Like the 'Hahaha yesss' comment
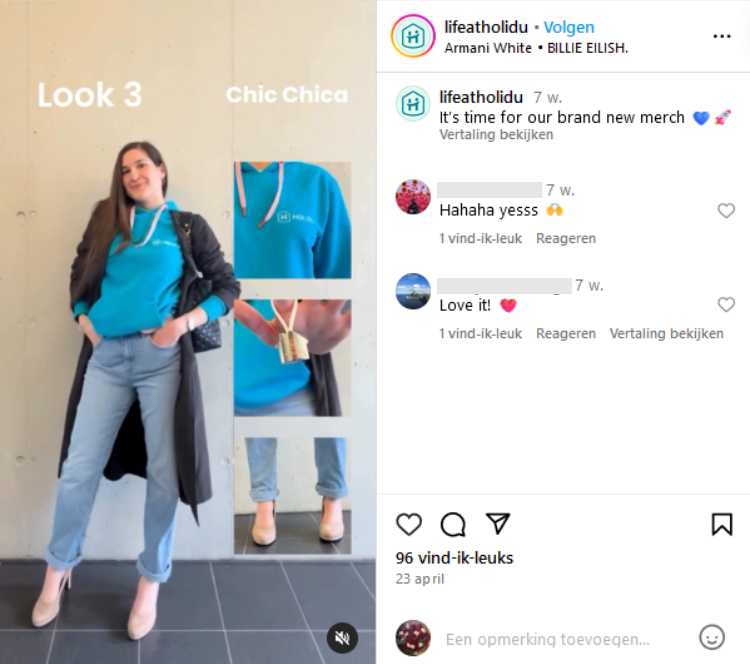 tap(726, 210)
